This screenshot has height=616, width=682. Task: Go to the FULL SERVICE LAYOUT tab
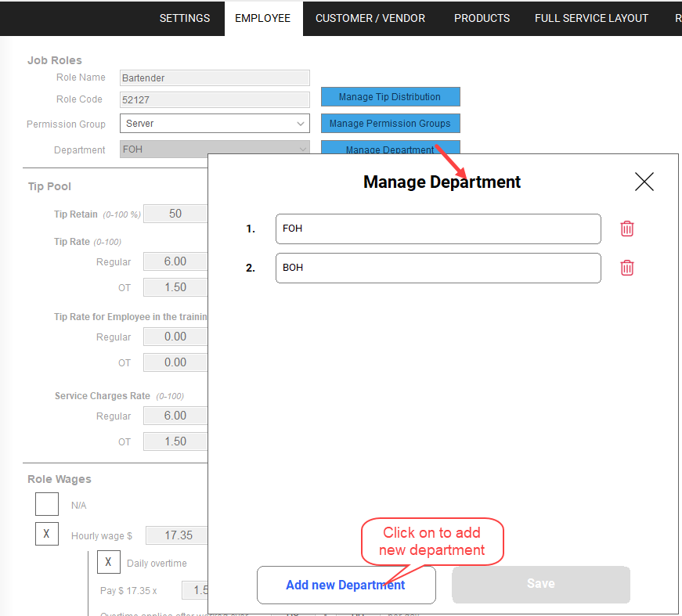point(591,18)
